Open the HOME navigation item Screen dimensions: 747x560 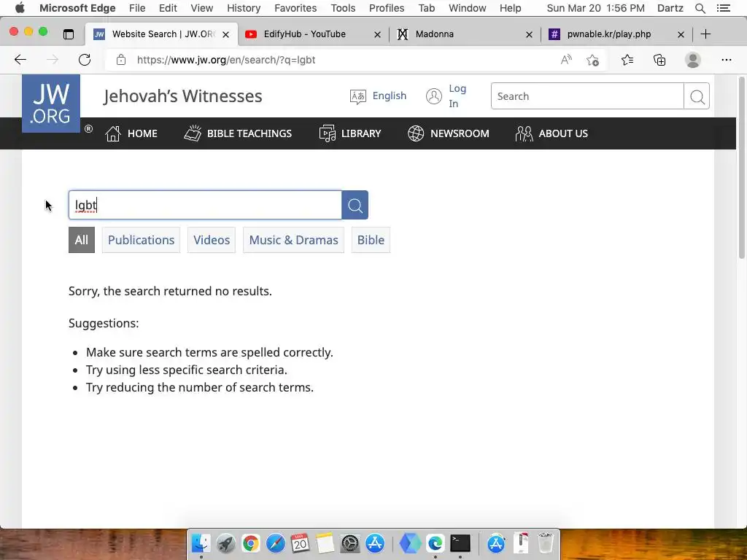pos(131,134)
